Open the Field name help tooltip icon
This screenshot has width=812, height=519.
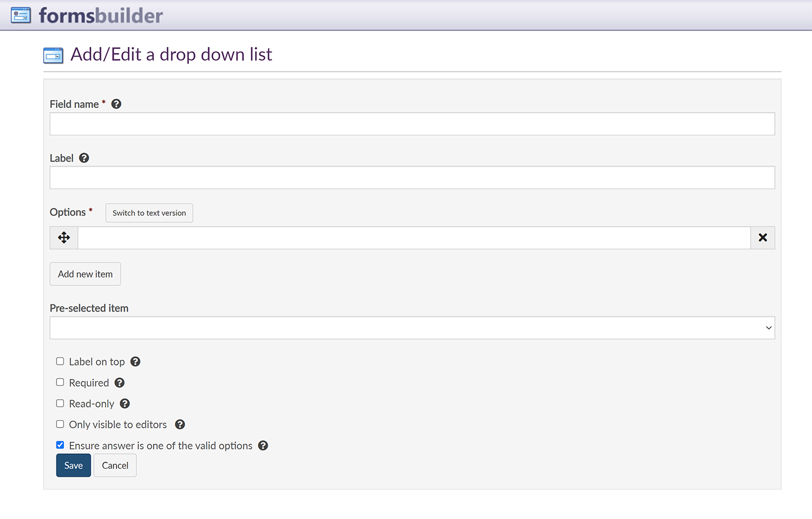(116, 104)
